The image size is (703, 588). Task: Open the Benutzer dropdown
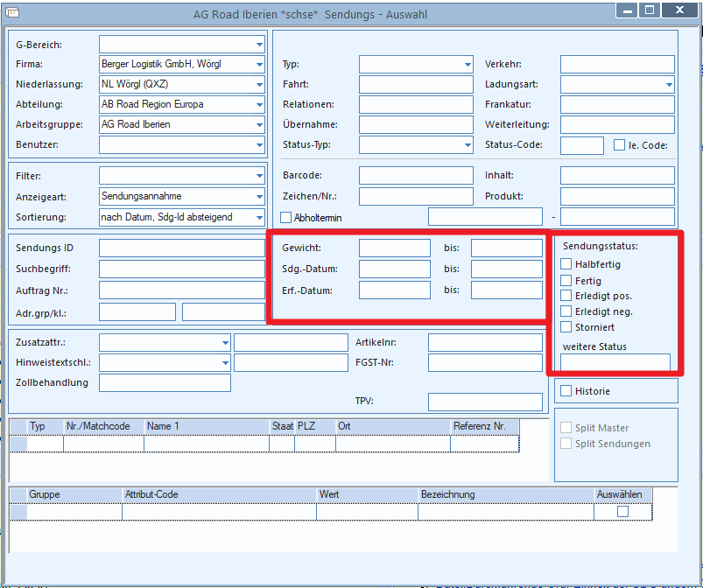pos(259,144)
